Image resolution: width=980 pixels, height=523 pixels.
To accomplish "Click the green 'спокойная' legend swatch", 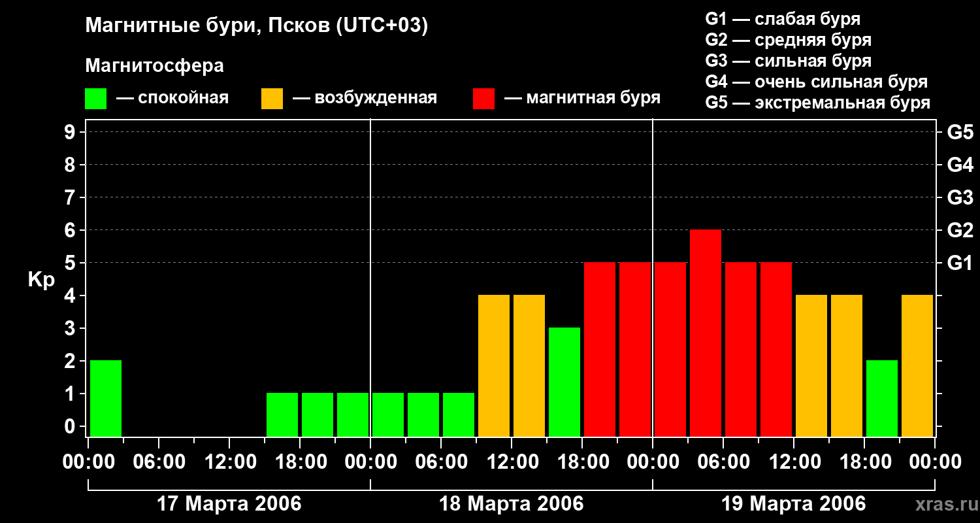I will [x=95, y=99].
